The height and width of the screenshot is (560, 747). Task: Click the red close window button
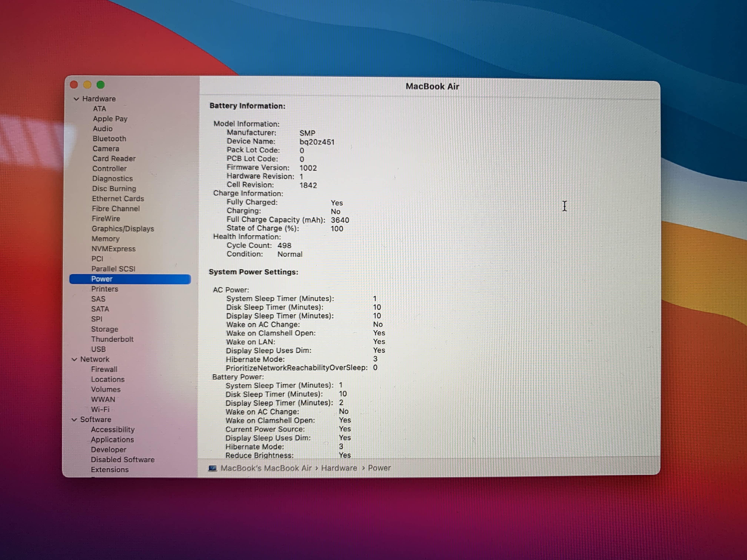pyautogui.click(x=74, y=85)
